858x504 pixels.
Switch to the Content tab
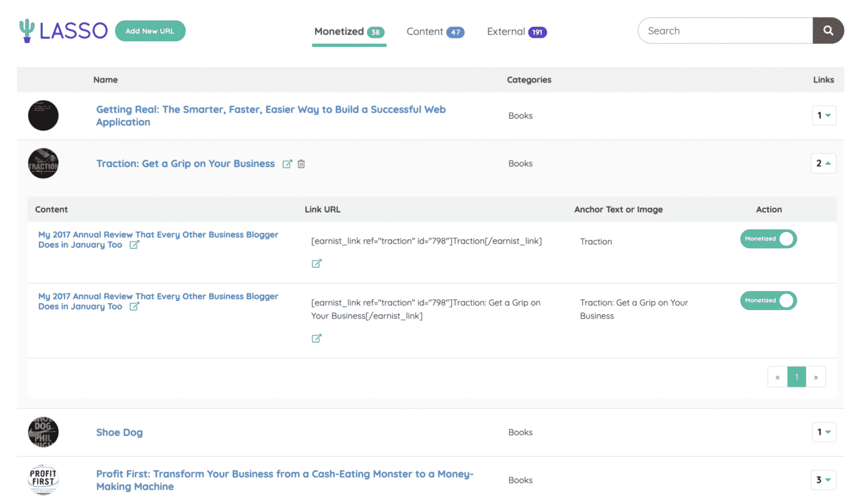coord(435,32)
